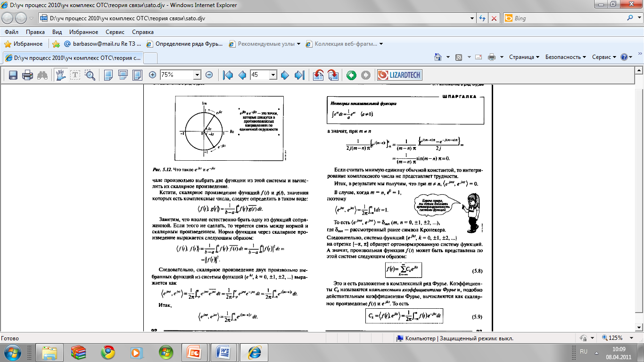Open PowerPoint from taskbar
This screenshot has width=644, height=362.
point(194,352)
